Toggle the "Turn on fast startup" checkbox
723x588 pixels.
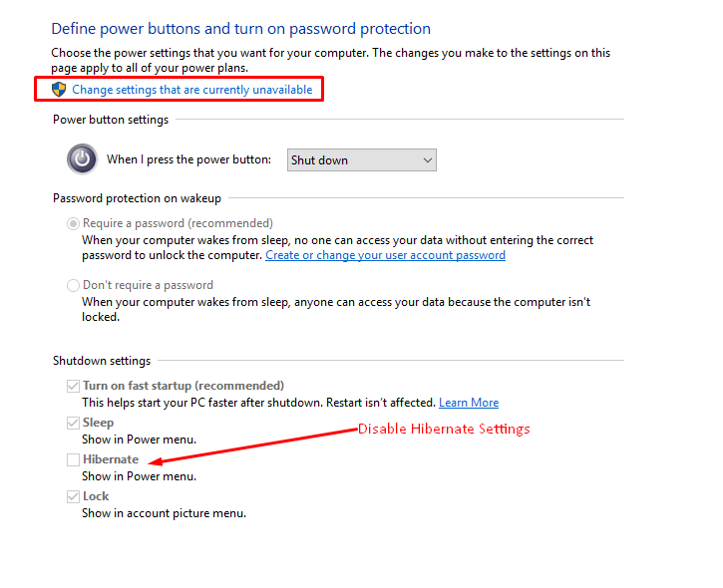point(73,386)
